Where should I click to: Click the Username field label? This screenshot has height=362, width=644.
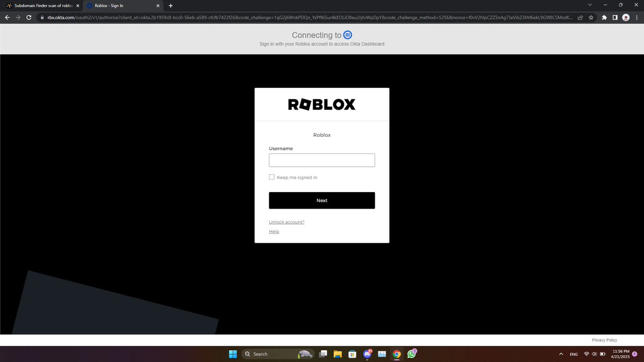tap(281, 149)
